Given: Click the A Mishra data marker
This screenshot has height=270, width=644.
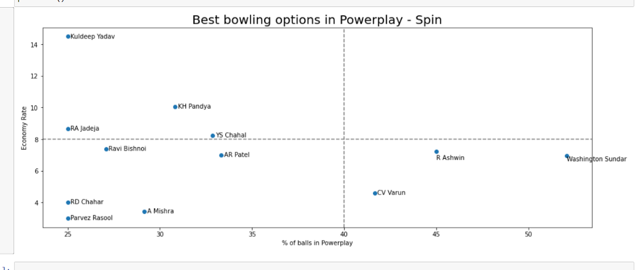Looking at the screenshot, I should pos(144,212).
